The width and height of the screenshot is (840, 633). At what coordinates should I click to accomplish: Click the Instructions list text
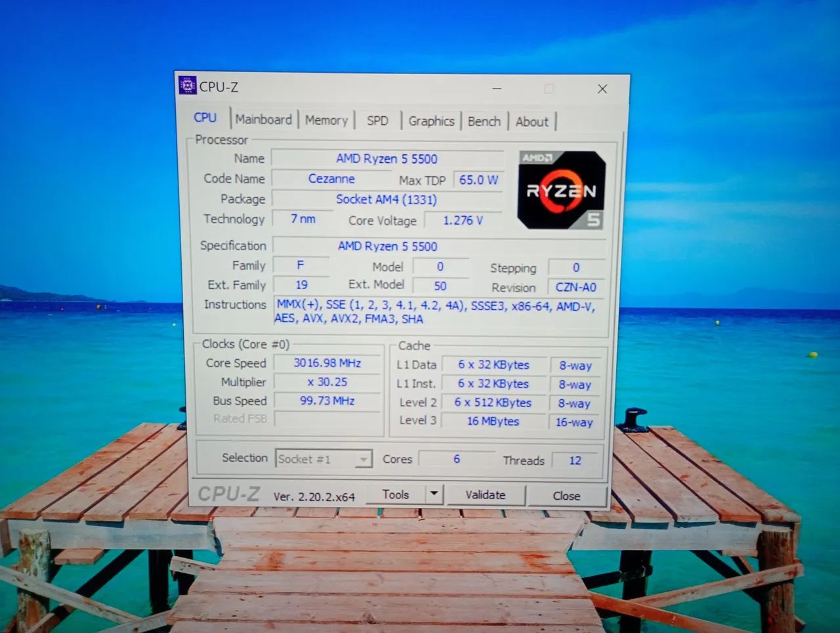(435, 312)
